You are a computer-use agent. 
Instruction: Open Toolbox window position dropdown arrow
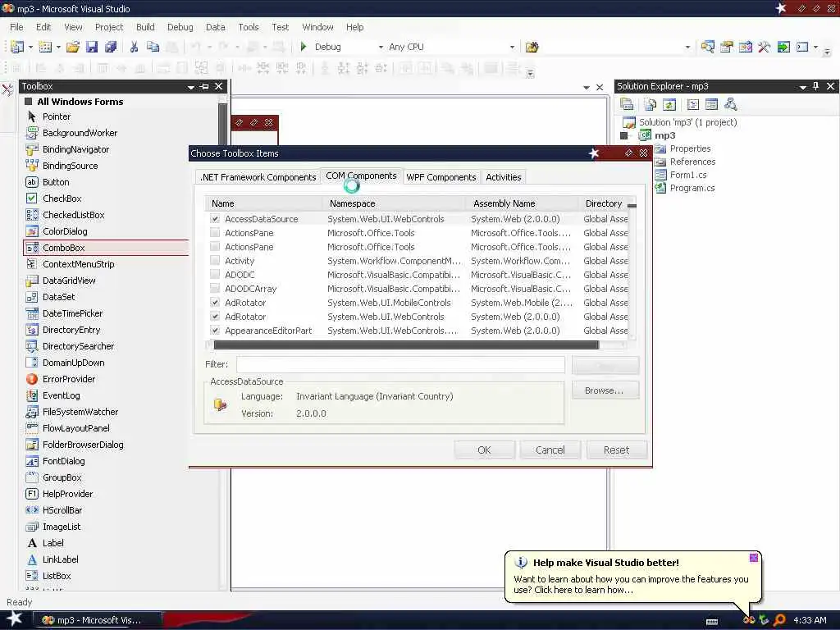(x=190, y=87)
